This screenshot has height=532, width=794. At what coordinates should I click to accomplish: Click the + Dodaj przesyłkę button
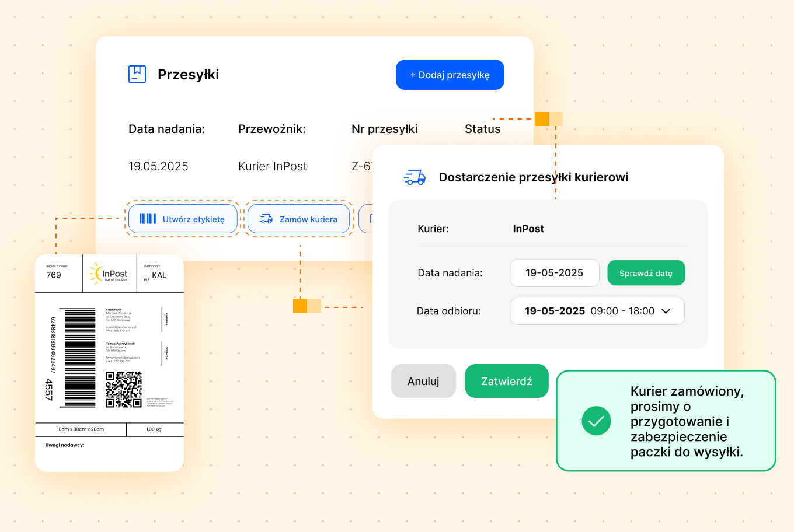click(450, 75)
